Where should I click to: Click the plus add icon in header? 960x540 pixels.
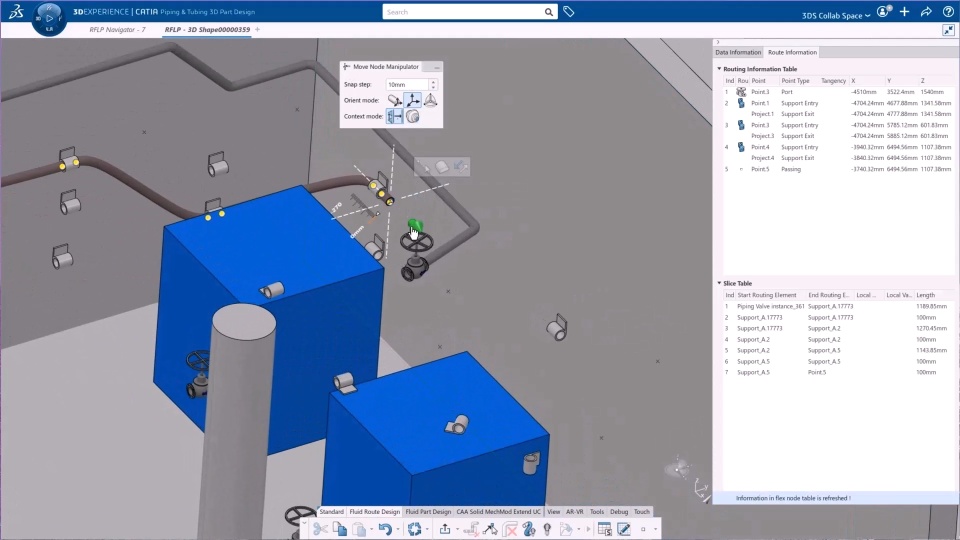[x=904, y=12]
